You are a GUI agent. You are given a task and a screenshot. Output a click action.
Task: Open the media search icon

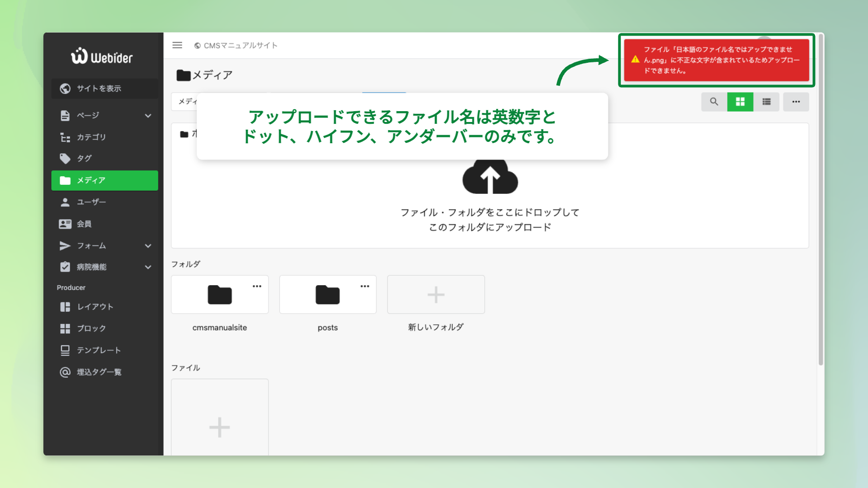(714, 102)
